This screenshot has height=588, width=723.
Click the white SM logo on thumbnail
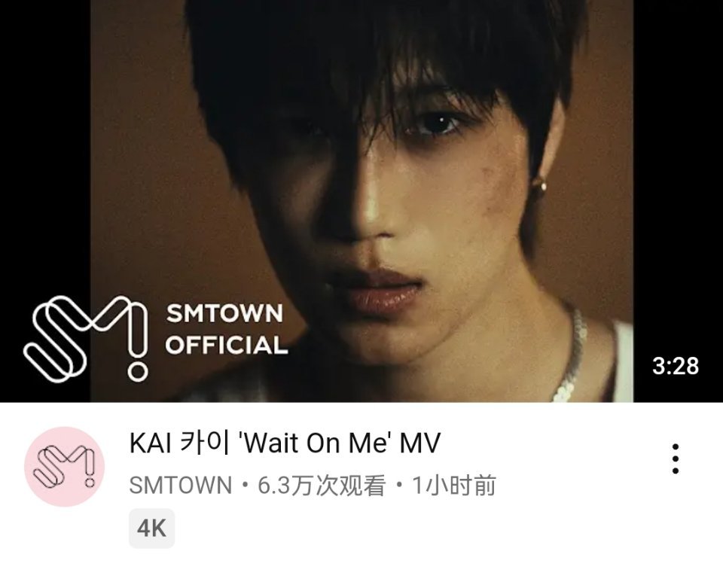pos(87,338)
